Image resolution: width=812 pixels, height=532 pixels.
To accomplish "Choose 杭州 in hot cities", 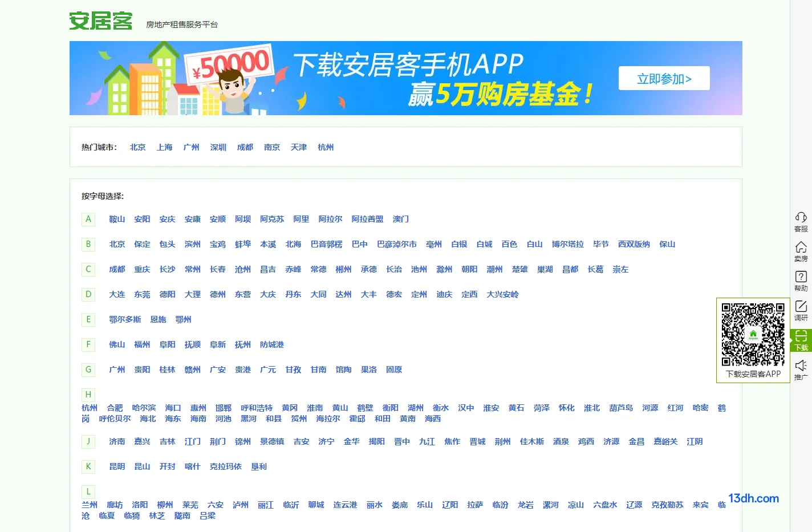I will (x=325, y=147).
